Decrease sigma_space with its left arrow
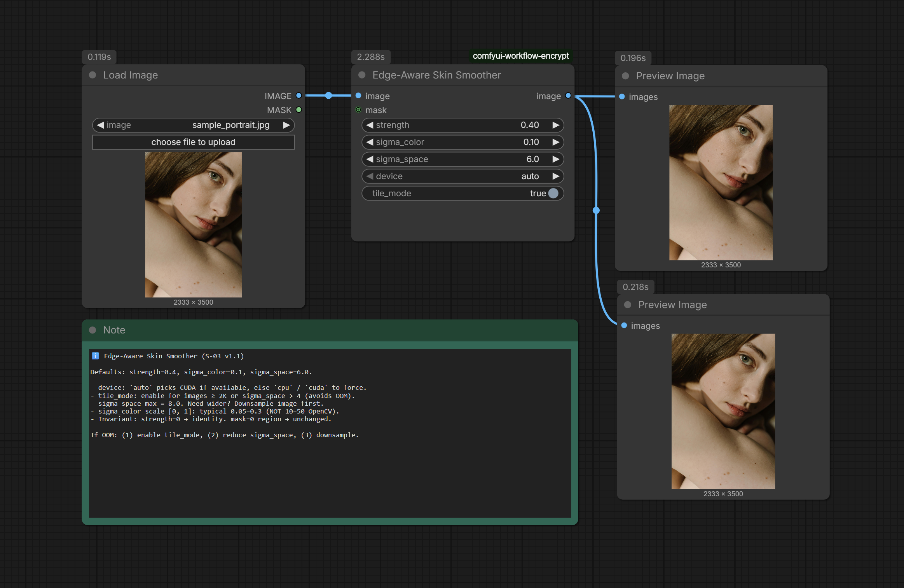 [370, 159]
